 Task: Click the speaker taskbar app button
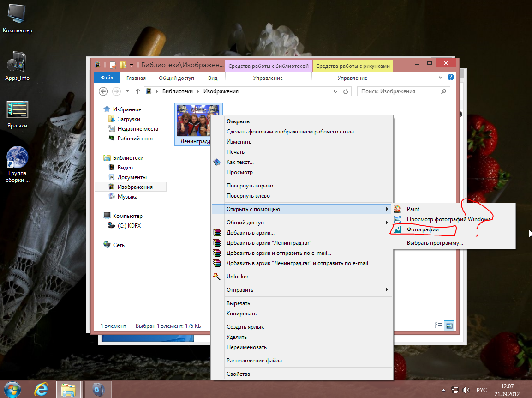[98, 389]
